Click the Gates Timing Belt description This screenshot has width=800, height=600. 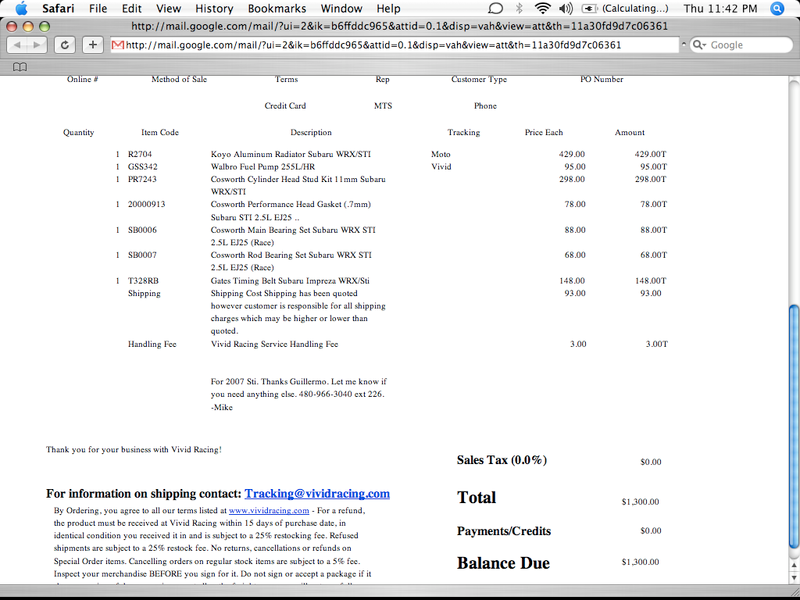290,281
